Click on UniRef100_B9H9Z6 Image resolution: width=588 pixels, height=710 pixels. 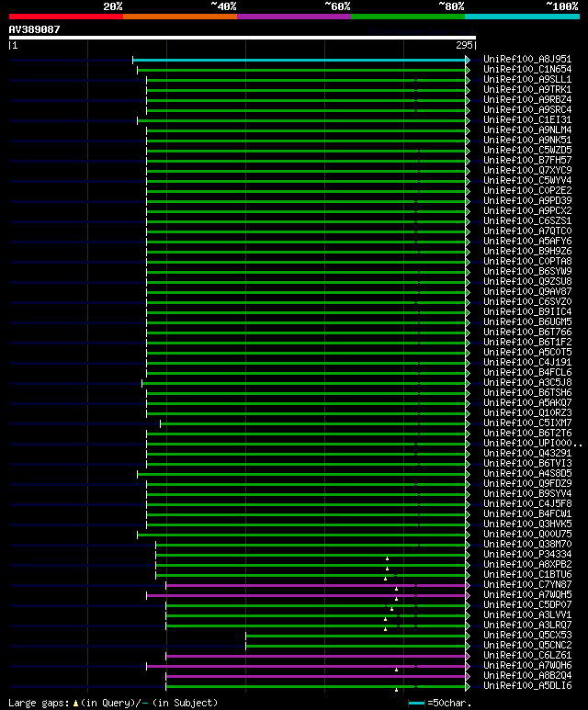527,252
